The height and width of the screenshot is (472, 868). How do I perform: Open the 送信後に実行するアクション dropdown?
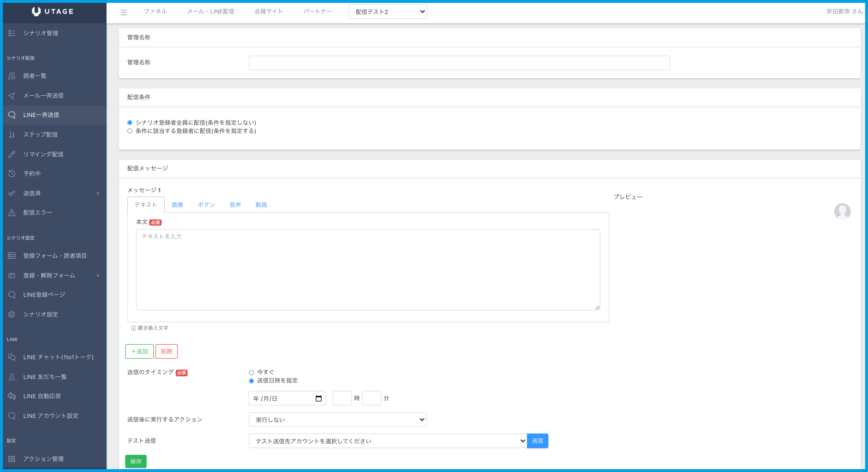[x=337, y=419]
